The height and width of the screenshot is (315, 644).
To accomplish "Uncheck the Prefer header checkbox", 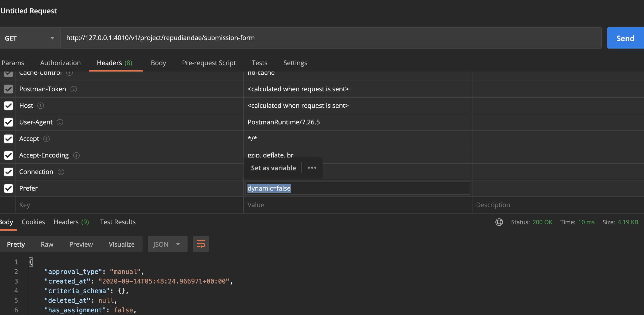I will pyautogui.click(x=8, y=188).
